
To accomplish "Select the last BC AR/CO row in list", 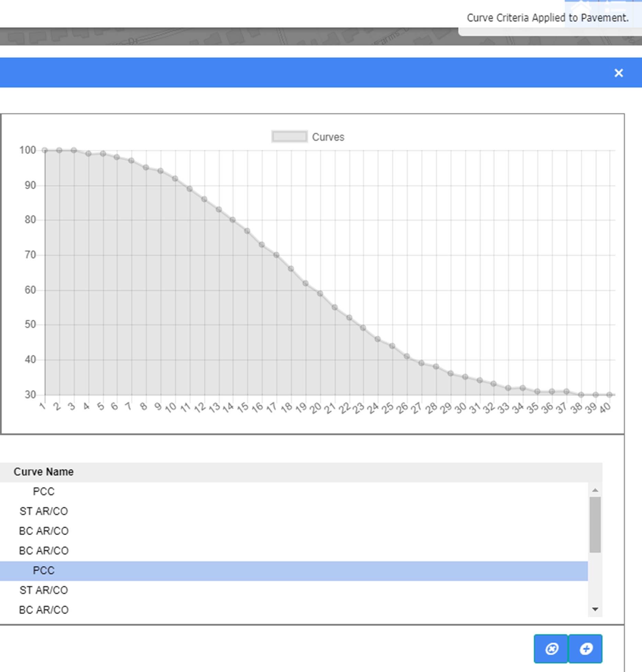I will click(44, 610).
